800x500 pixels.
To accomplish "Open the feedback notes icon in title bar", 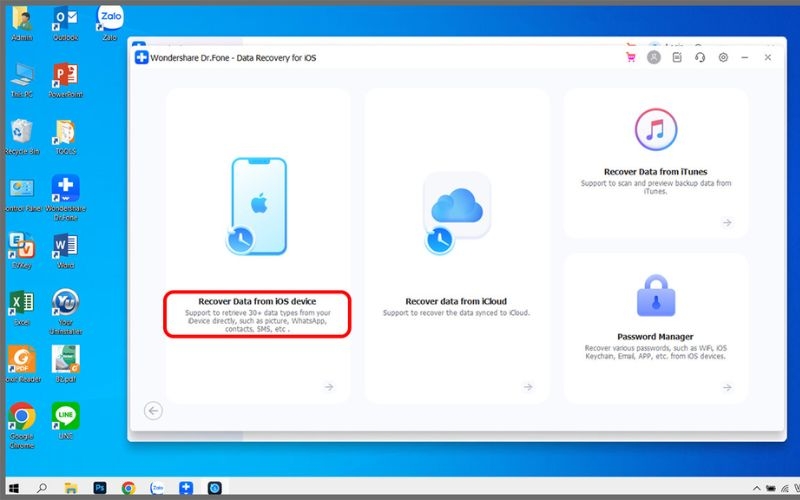I will pyautogui.click(x=677, y=57).
